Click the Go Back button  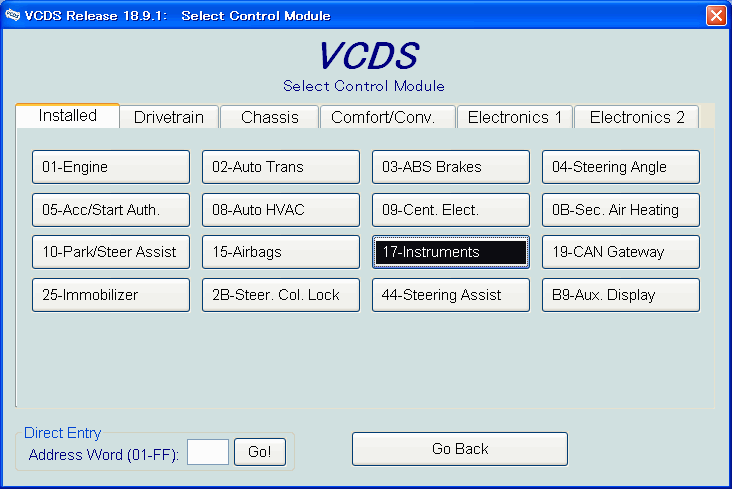click(x=460, y=449)
